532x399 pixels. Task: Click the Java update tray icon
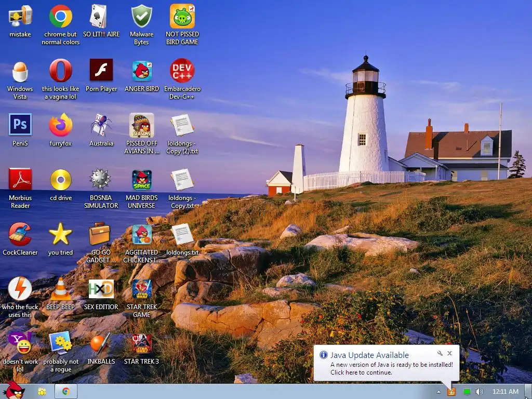coord(451,392)
